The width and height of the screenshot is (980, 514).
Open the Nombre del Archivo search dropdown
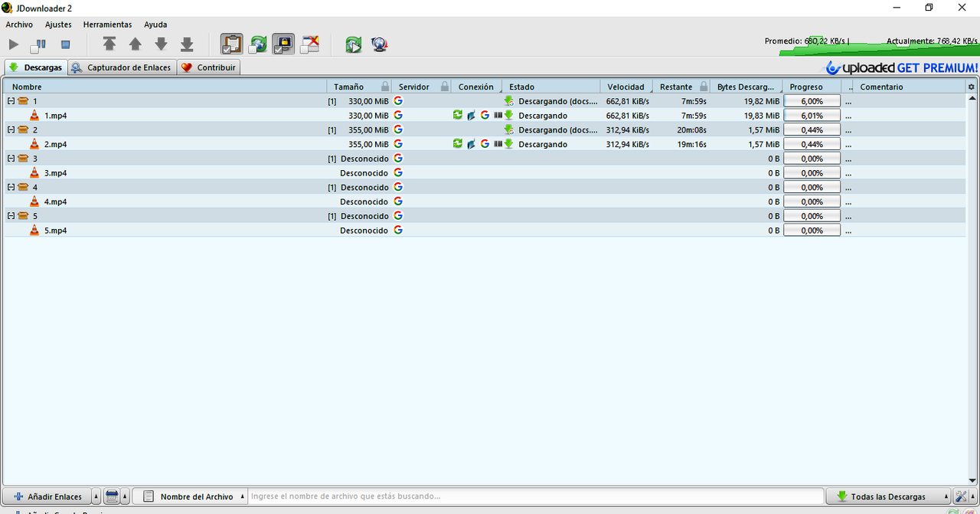190,496
